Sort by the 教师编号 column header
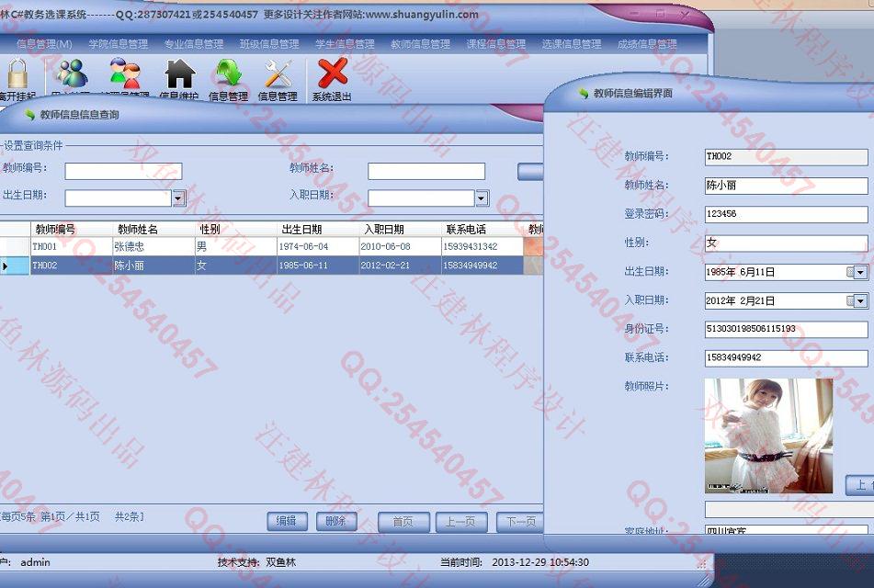874x588 pixels. coord(72,229)
